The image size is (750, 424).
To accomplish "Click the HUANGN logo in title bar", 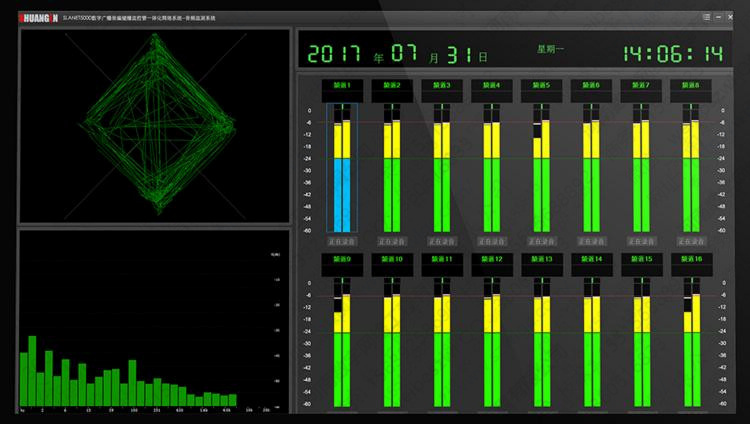I will 36,17.
